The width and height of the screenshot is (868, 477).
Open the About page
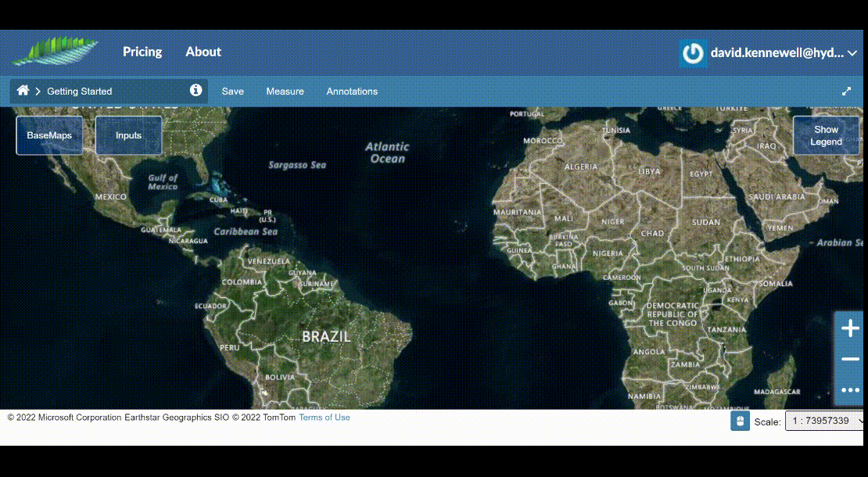pos(203,52)
